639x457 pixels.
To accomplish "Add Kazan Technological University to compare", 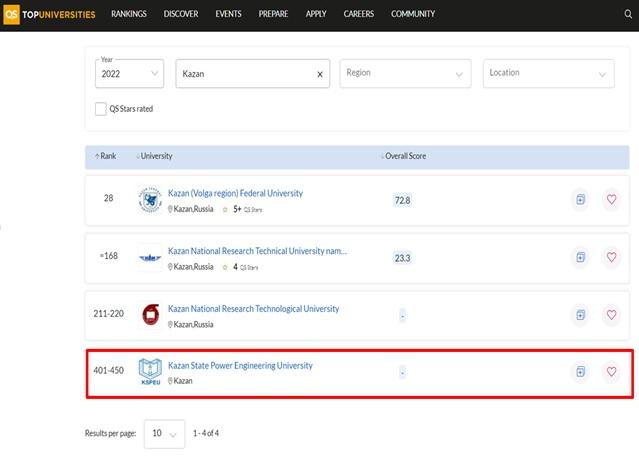I will (x=580, y=315).
